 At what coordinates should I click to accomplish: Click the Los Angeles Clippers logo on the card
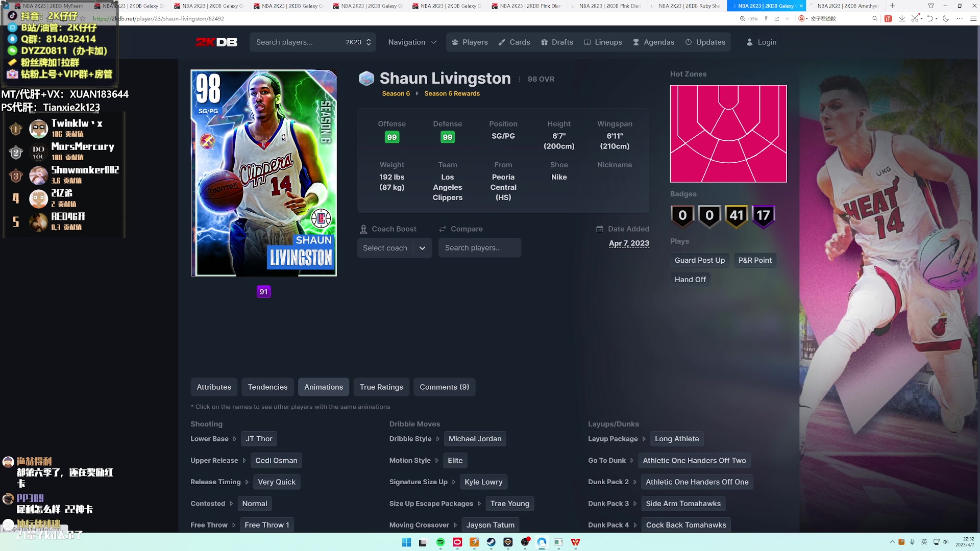(x=321, y=219)
